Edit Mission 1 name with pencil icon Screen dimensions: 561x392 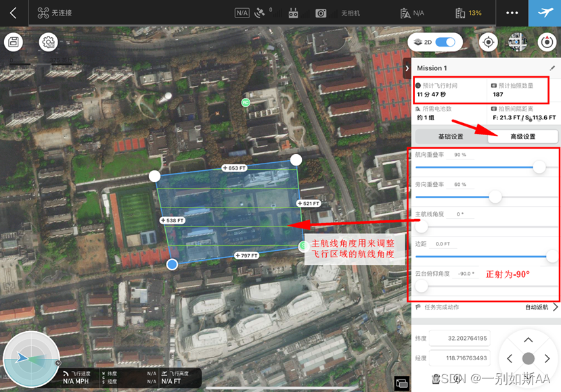552,68
